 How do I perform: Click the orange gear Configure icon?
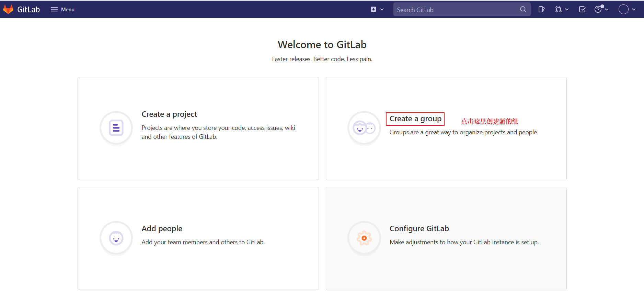tap(364, 238)
